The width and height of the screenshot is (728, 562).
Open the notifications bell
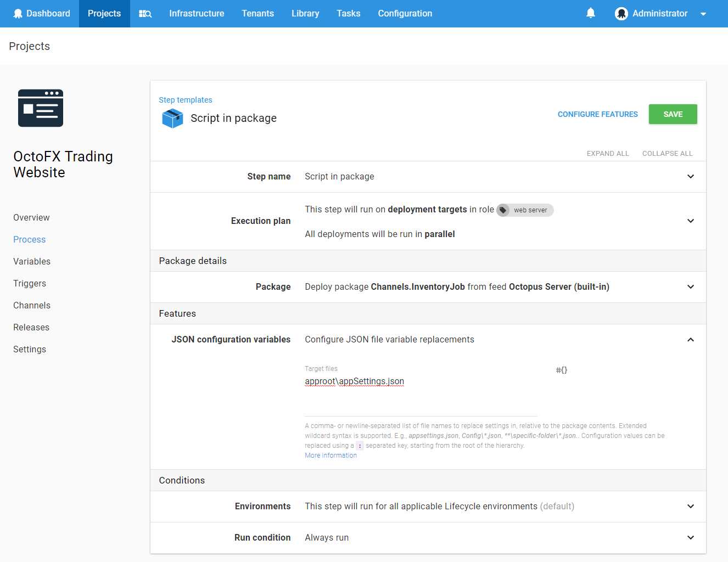(x=591, y=13)
